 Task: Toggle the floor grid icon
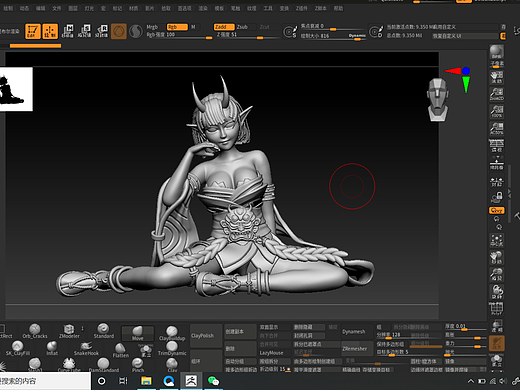coord(496,163)
